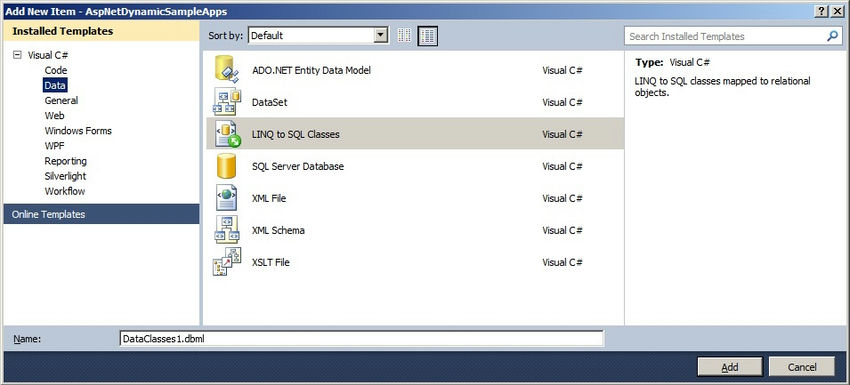
Task: Select the Windows Forms category
Action: [x=78, y=131]
